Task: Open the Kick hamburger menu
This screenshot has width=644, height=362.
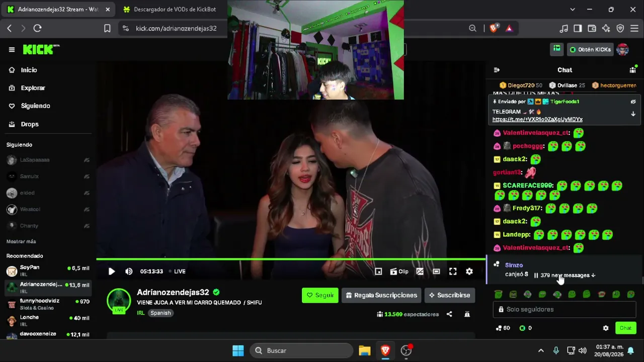Action: point(12,49)
